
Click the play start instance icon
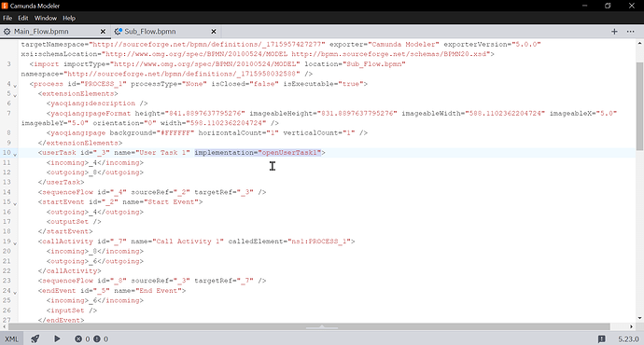(57, 338)
